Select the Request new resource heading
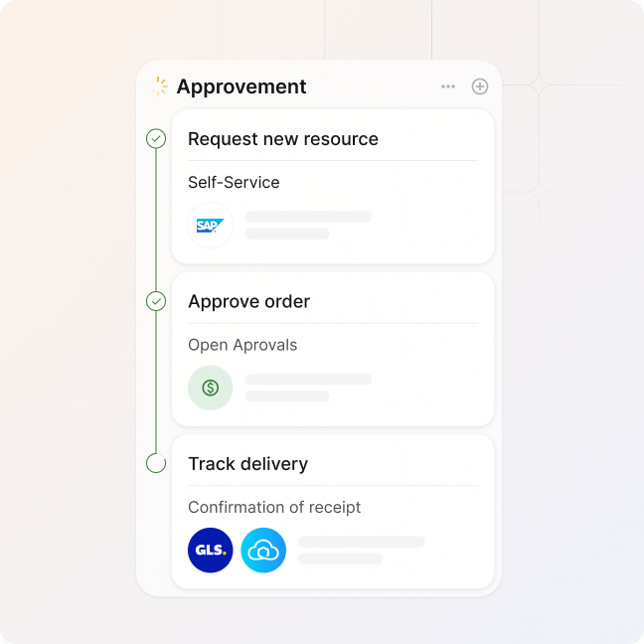 [x=283, y=139]
